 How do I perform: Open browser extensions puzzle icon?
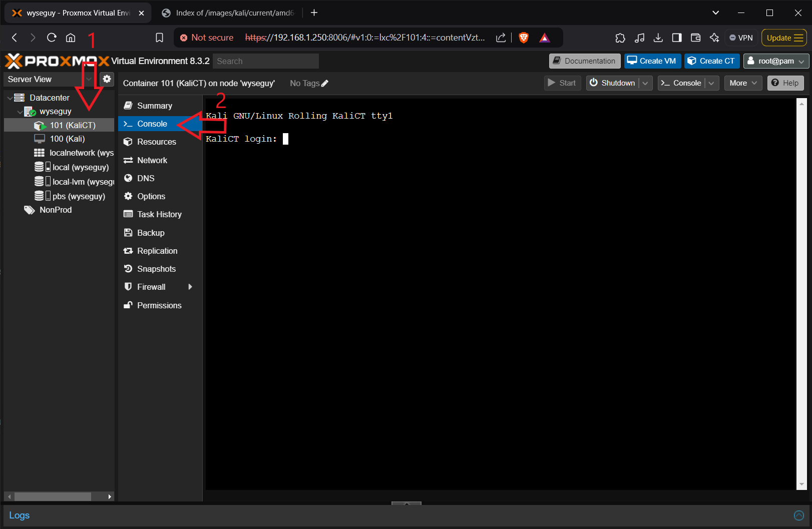click(620, 38)
